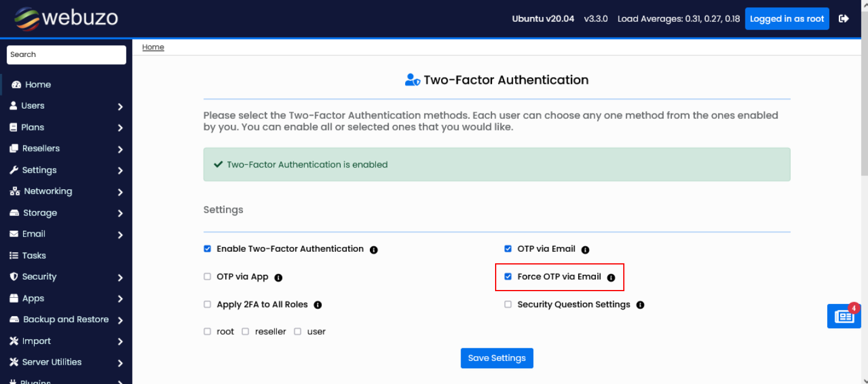Tick the reseller role checkbox
The height and width of the screenshot is (384, 868).
(245, 332)
